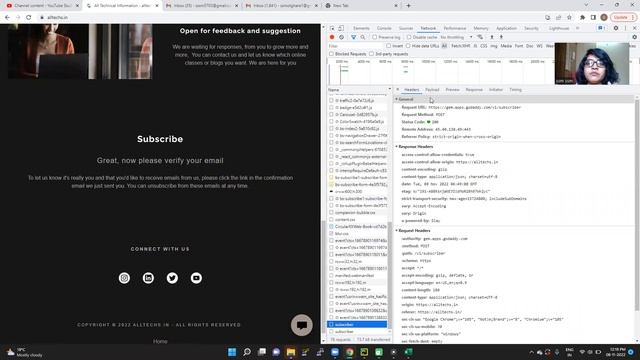The image size is (640, 360).
Task: Show hidden system tray icons
Action: click(531, 352)
